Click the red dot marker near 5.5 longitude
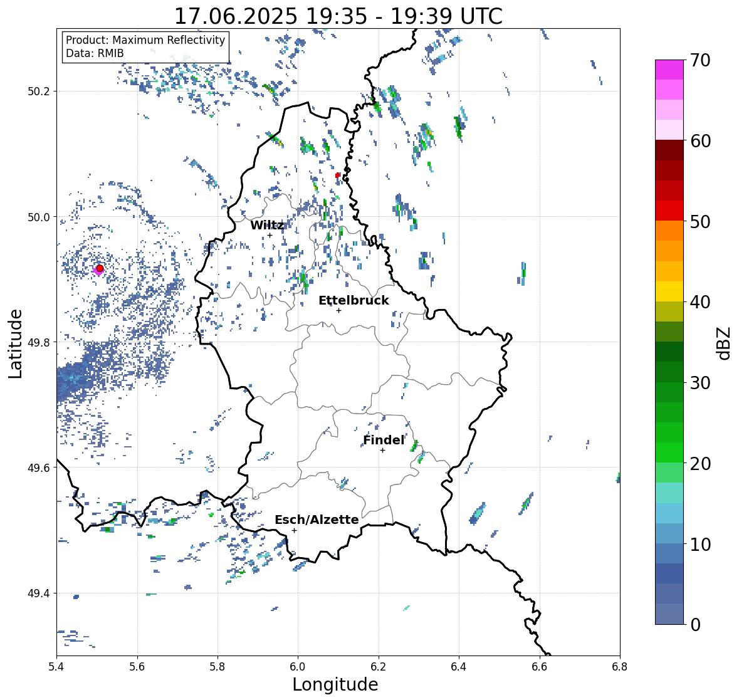This screenshot has height=700, width=739. coord(100,268)
